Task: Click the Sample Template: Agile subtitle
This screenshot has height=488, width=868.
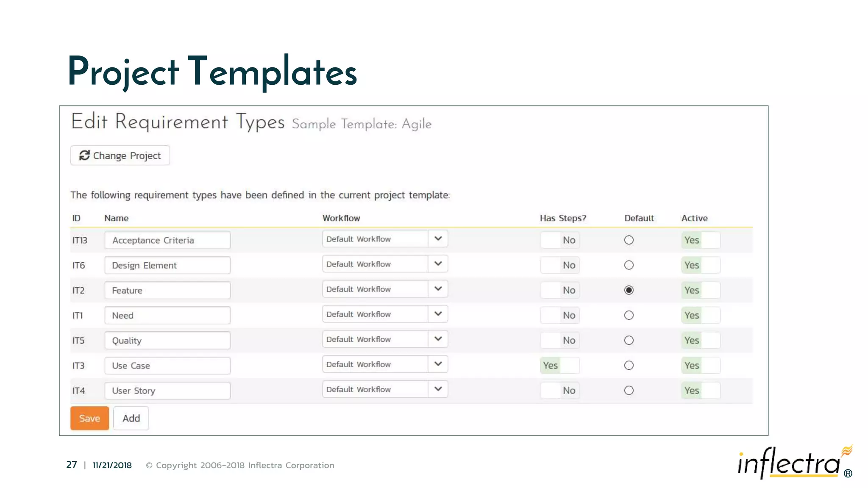Action: coord(362,124)
